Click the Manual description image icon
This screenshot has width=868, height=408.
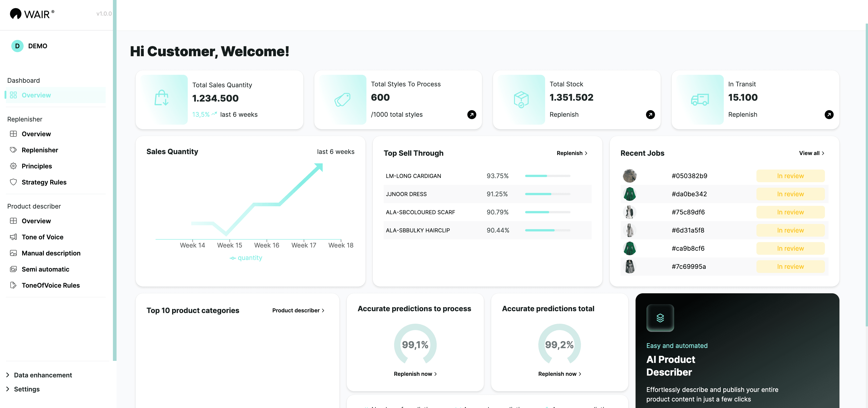pyautogui.click(x=13, y=253)
